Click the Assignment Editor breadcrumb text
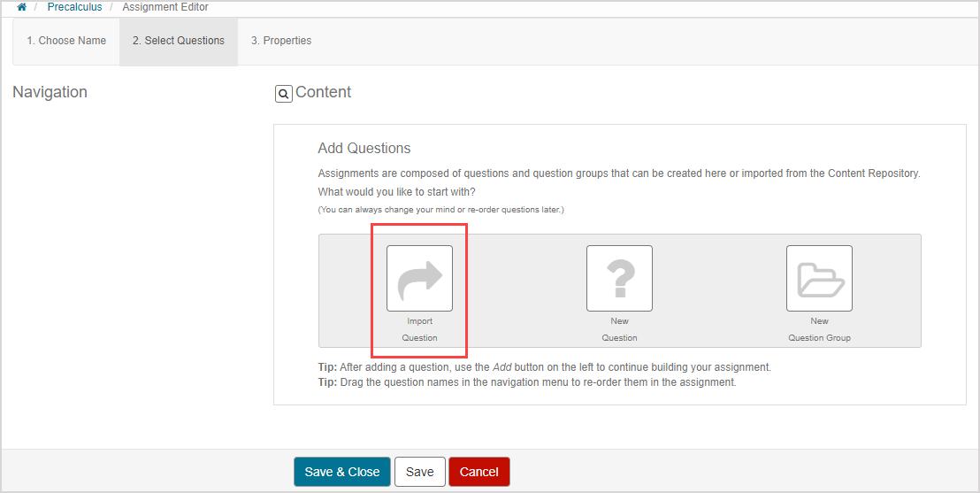The width and height of the screenshot is (980, 493). pos(165,7)
